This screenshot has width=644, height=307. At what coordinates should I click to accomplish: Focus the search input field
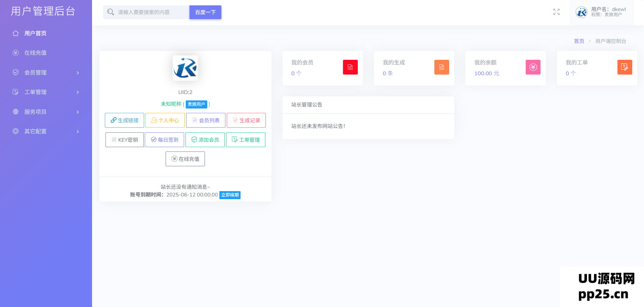pos(151,12)
